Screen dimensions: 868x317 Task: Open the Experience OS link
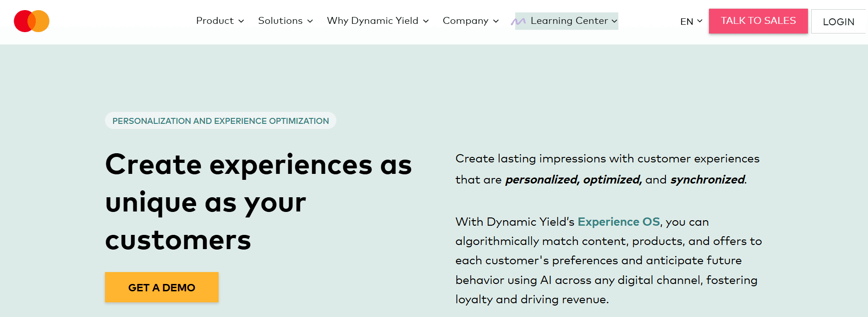(618, 222)
